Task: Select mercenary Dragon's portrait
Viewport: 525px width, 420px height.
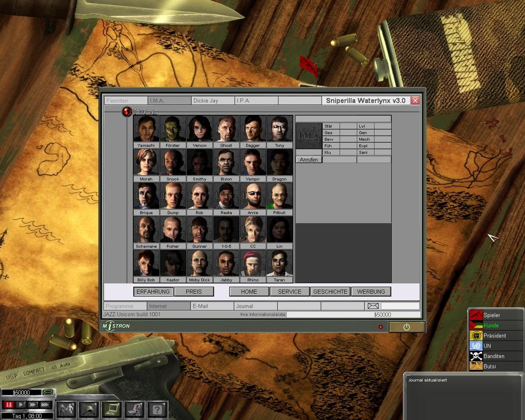Action: coord(280,163)
